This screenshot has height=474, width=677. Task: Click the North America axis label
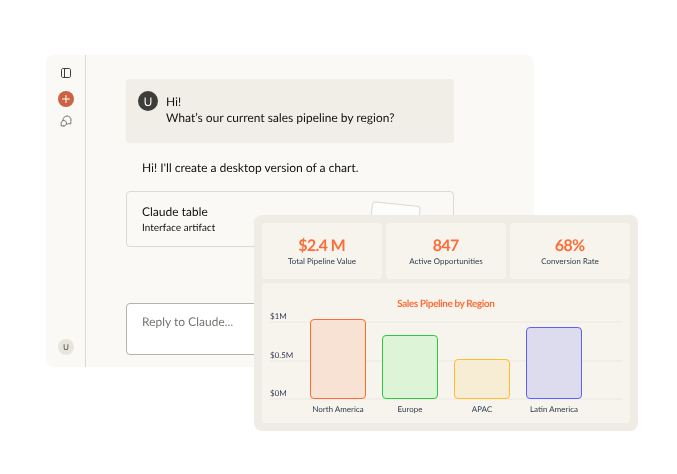(x=338, y=409)
